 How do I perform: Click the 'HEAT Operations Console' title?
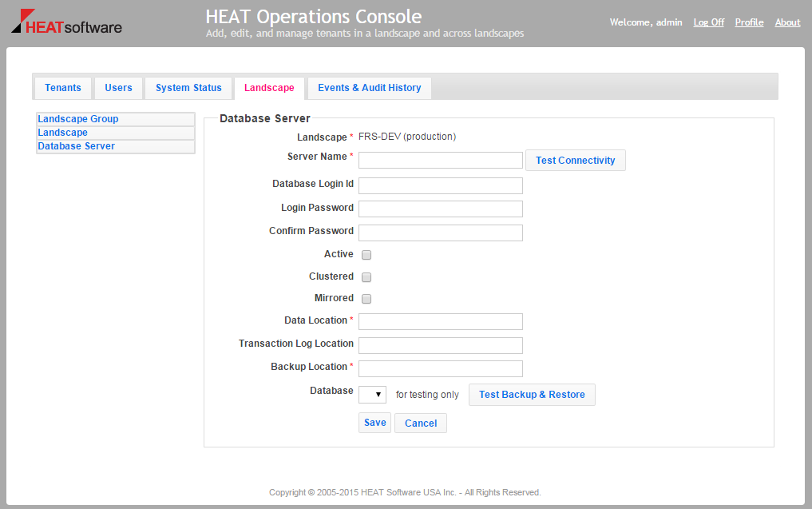tap(313, 17)
